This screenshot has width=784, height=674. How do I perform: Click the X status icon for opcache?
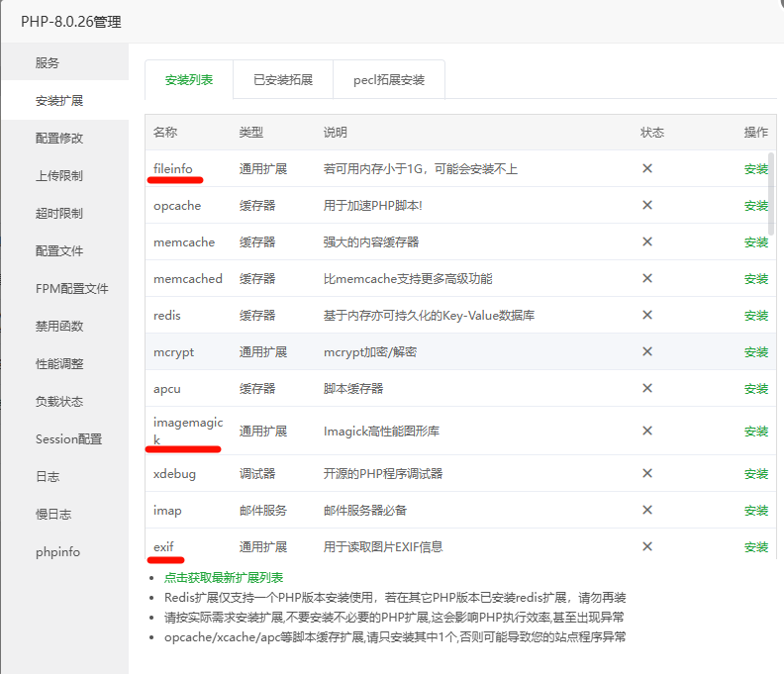pyautogui.click(x=647, y=205)
